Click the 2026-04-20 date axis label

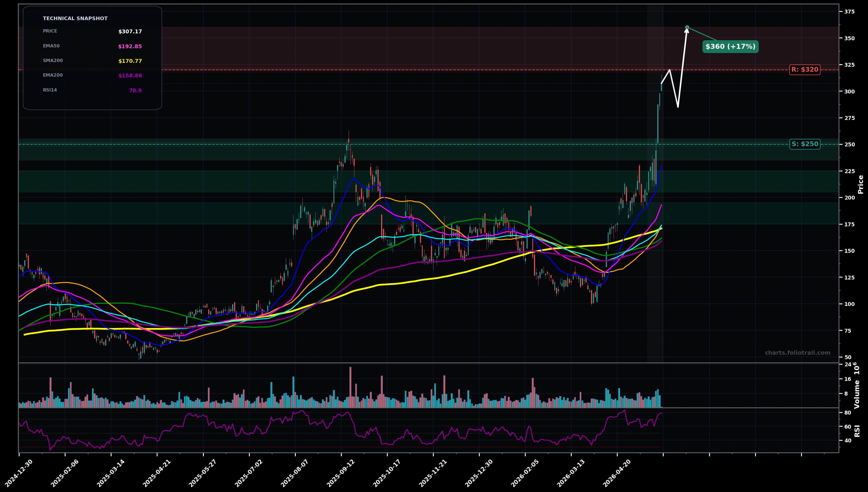click(617, 473)
